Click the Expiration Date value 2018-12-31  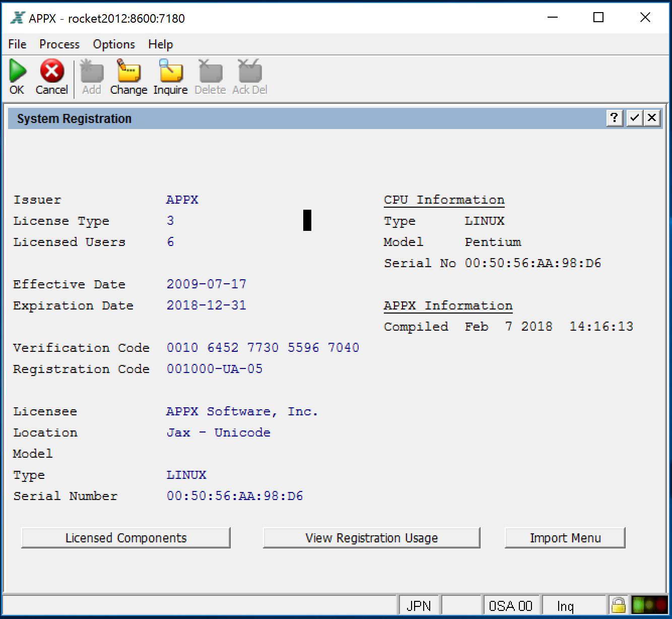(x=206, y=305)
